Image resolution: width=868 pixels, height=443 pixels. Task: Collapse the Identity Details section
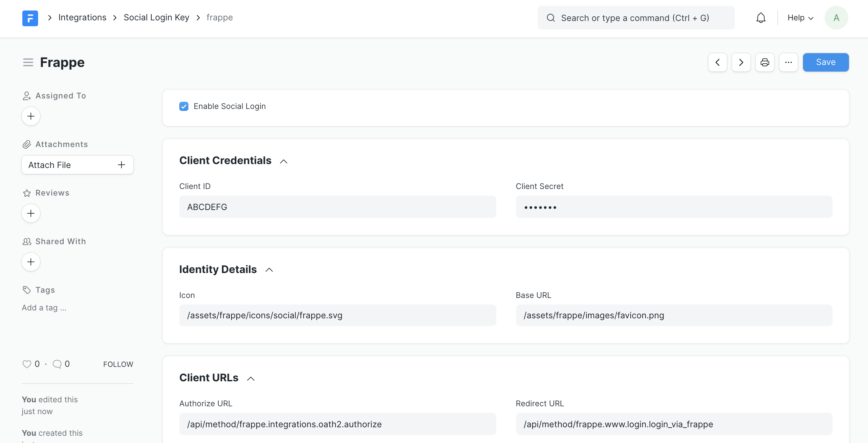[269, 270]
